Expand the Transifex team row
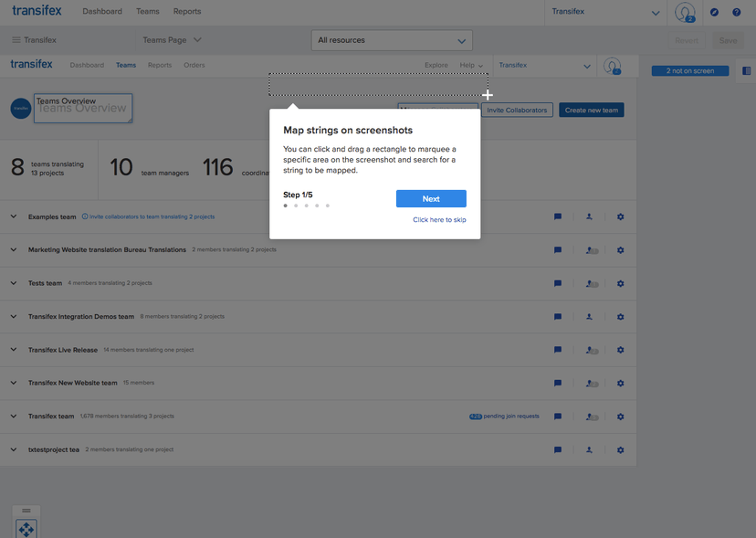The image size is (756, 538). coord(14,416)
